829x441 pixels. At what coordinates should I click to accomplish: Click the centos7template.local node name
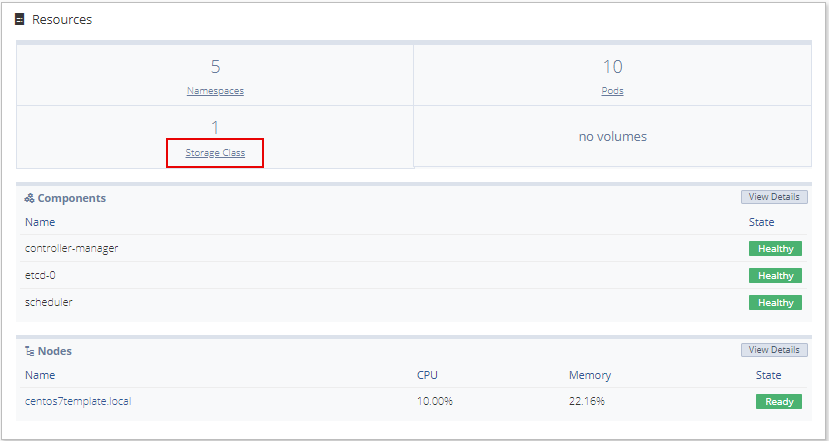pyautogui.click(x=78, y=401)
